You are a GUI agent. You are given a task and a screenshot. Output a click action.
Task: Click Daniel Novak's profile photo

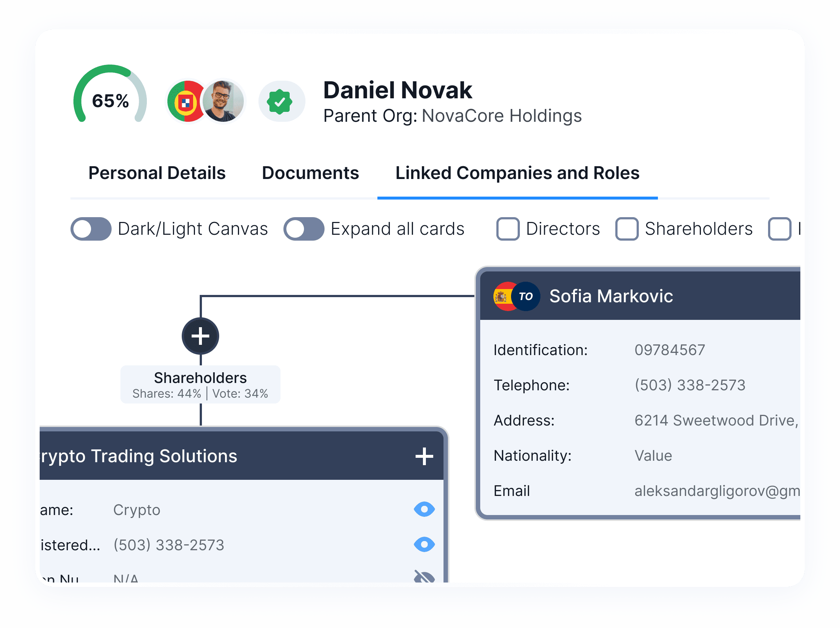[223, 101]
